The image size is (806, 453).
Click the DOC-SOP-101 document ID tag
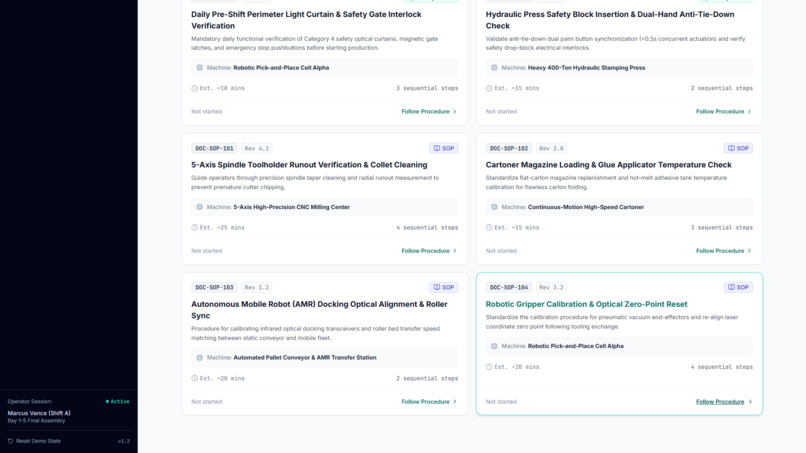[x=214, y=148]
